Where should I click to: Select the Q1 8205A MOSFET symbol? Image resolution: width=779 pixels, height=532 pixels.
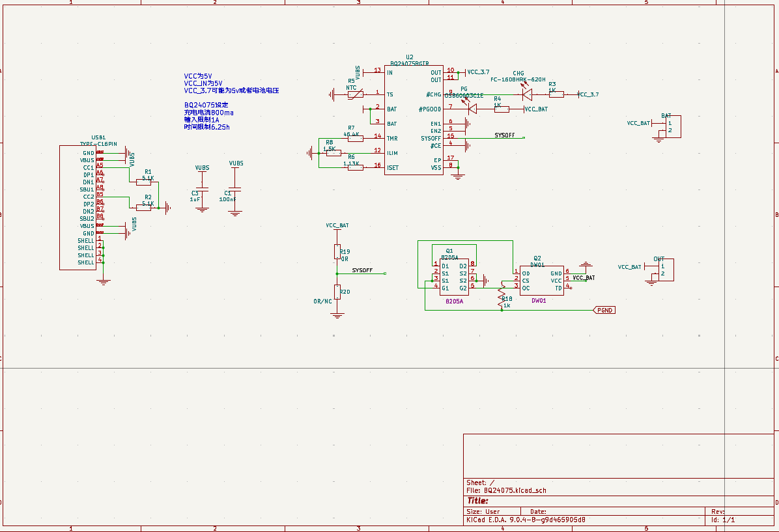coord(454,277)
